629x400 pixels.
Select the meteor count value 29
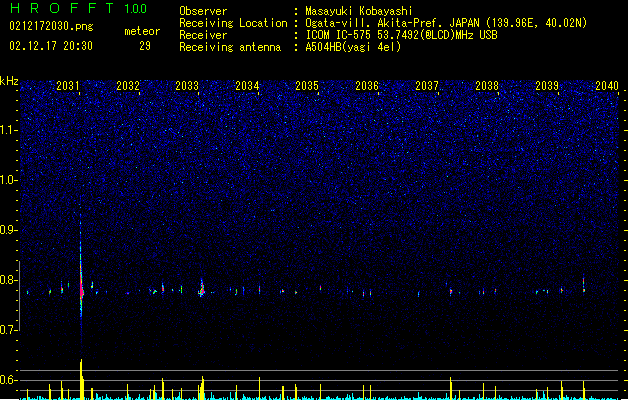[145, 46]
